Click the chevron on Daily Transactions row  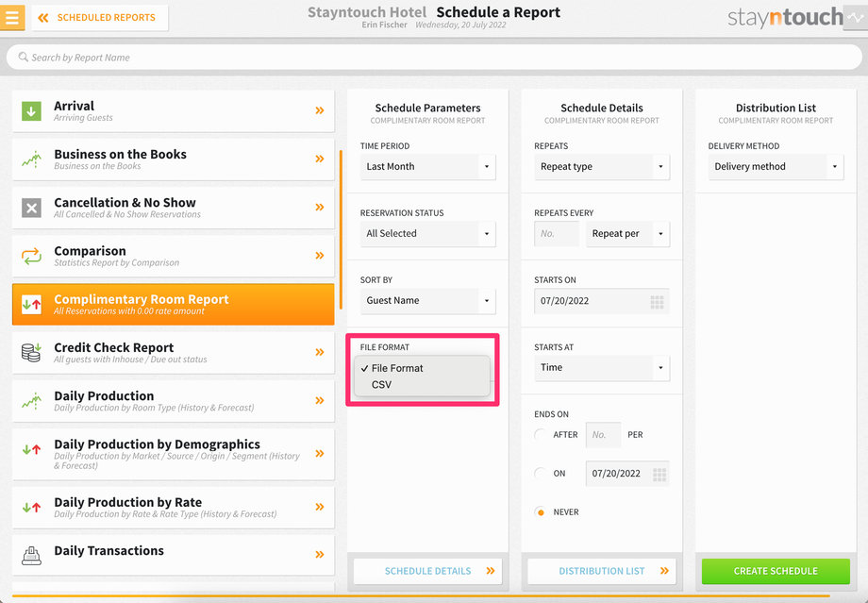click(320, 554)
